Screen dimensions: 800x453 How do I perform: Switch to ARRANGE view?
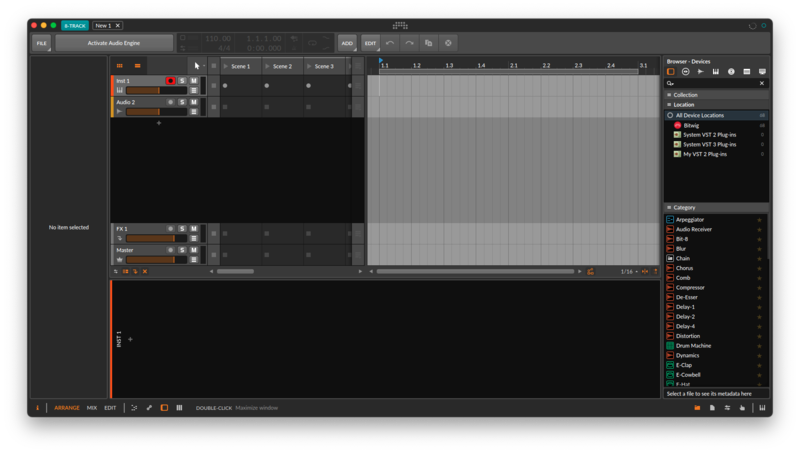[x=67, y=408]
